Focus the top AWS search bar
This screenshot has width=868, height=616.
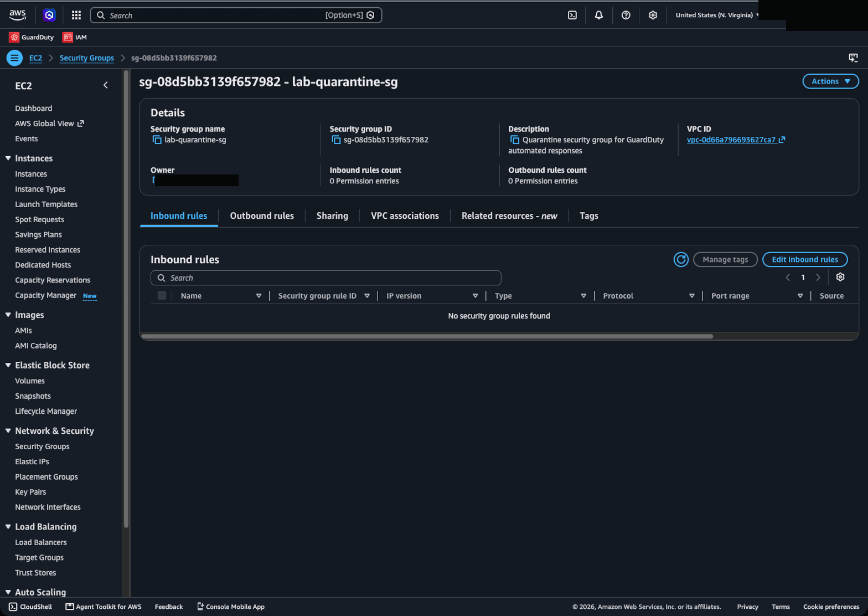click(236, 15)
